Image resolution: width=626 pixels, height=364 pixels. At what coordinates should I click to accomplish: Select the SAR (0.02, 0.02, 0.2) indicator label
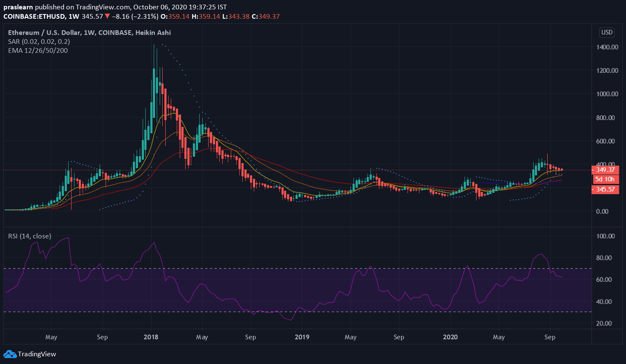39,41
